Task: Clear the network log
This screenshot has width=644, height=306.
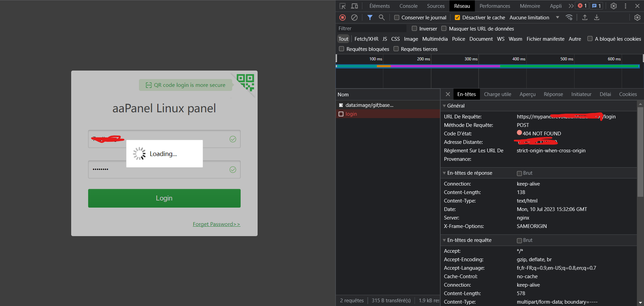Action: 354,17
